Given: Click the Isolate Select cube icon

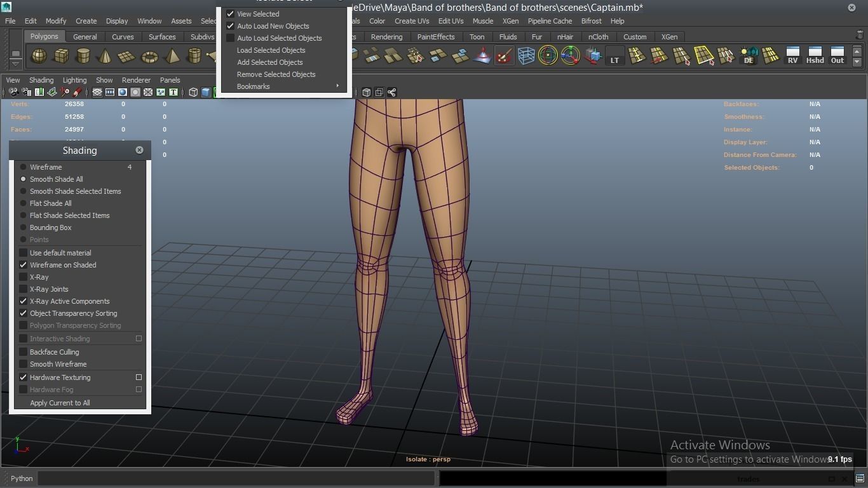Looking at the screenshot, I should tap(367, 92).
